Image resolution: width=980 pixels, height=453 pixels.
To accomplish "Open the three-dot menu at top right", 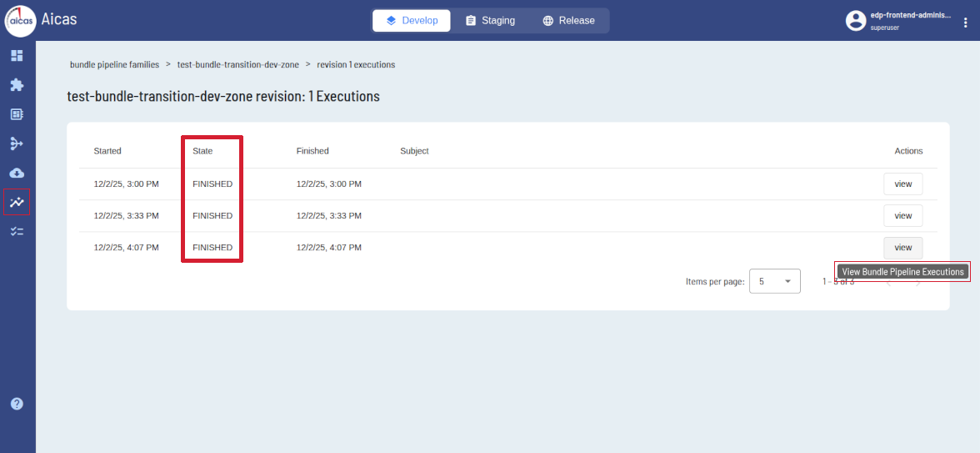I will pyautogui.click(x=965, y=23).
